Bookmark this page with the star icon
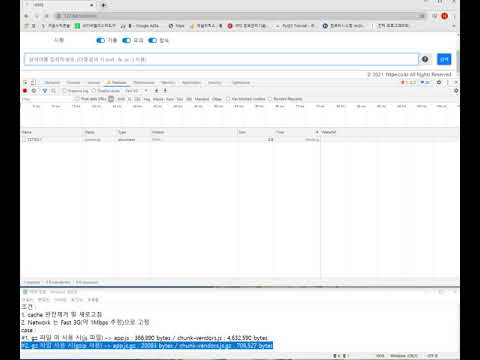 pyautogui.click(x=422, y=16)
